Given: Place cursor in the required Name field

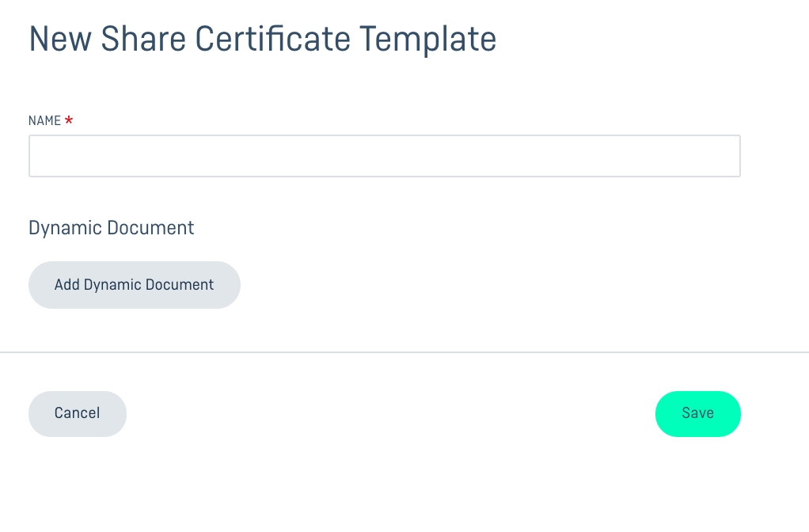Looking at the screenshot, I should click(x=385, y=156).
